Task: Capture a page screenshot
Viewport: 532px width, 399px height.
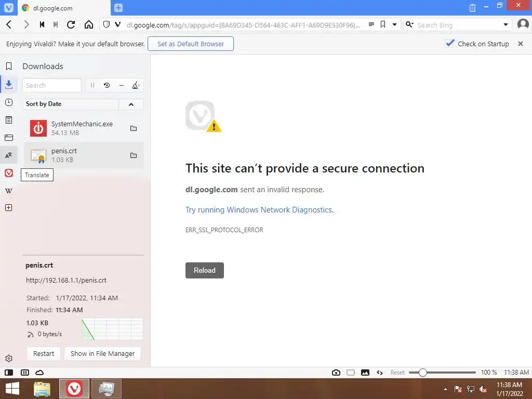Action: tap(336, 373)
